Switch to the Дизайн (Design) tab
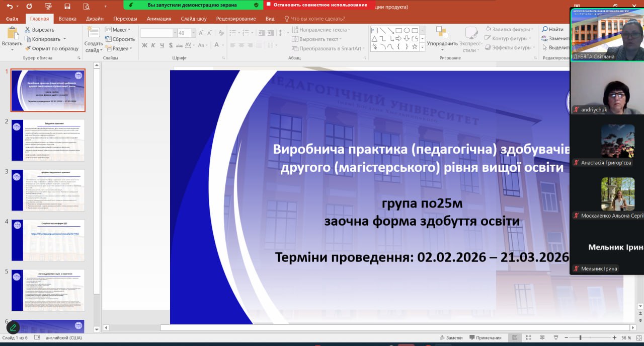 pos(95,19)
